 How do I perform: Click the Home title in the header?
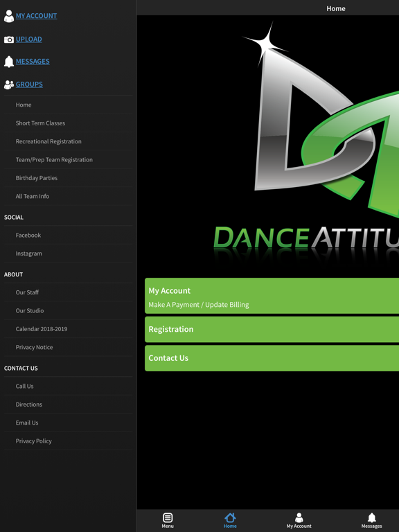336,8
